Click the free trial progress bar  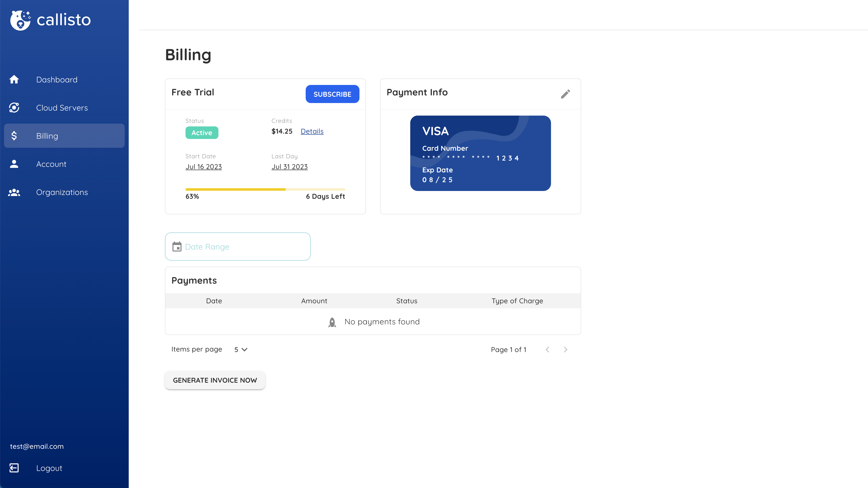point(265,190)
